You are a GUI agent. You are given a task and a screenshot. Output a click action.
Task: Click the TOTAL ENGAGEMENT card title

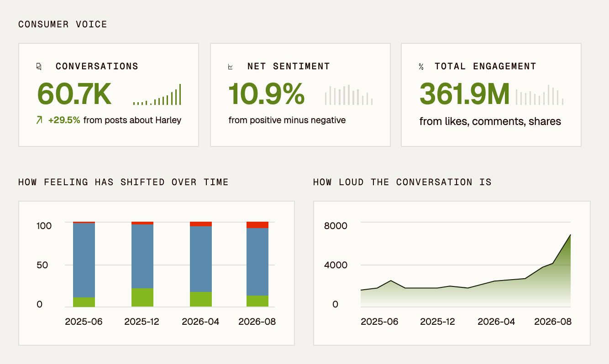click(485, 67)
